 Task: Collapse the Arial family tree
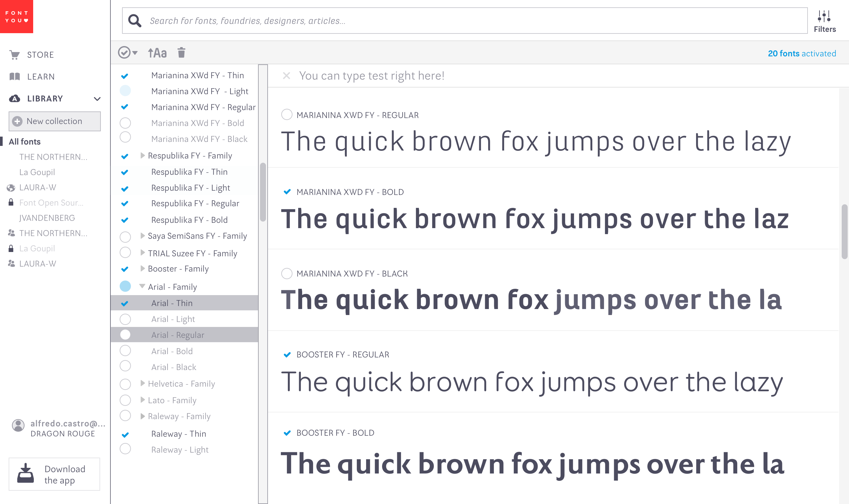click(142, 286)
